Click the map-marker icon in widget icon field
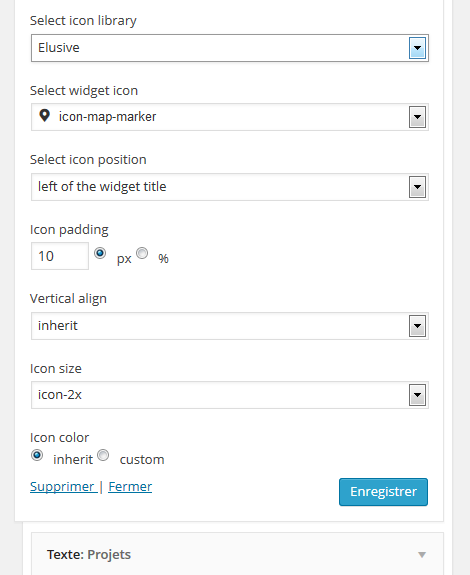The height and width of the screenshot is (575, 470). pyautogui.click(x=44, y=116)
